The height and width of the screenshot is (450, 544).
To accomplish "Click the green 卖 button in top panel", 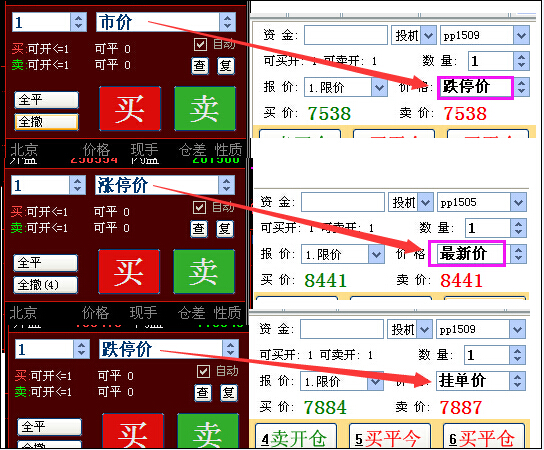I will point(205,109).
